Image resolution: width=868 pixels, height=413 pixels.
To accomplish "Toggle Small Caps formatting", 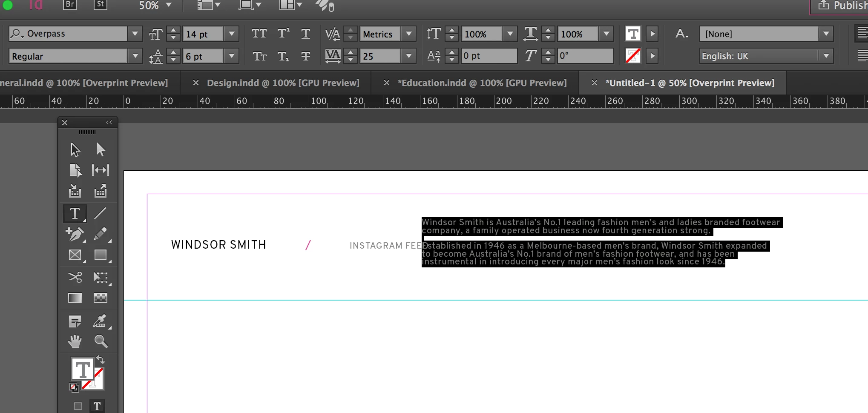I will [x=259, y=56].
